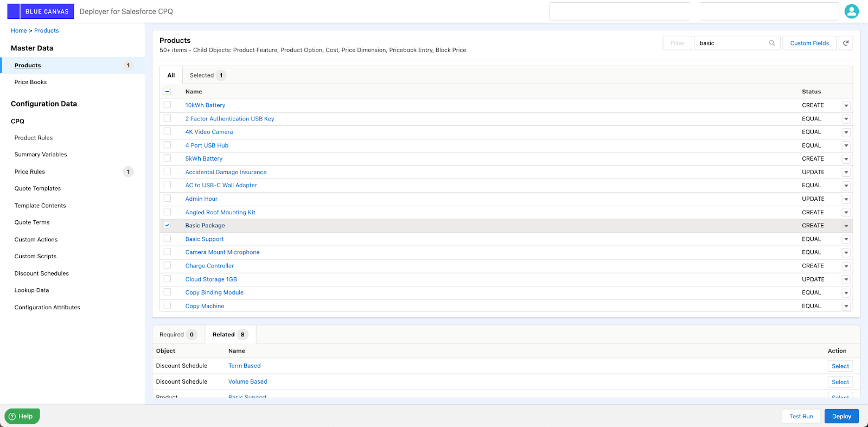This screenshot has height=427, width=868.
Task: Open the Accidental Damage Insurance row dropdown
Action: pos(846,172)
